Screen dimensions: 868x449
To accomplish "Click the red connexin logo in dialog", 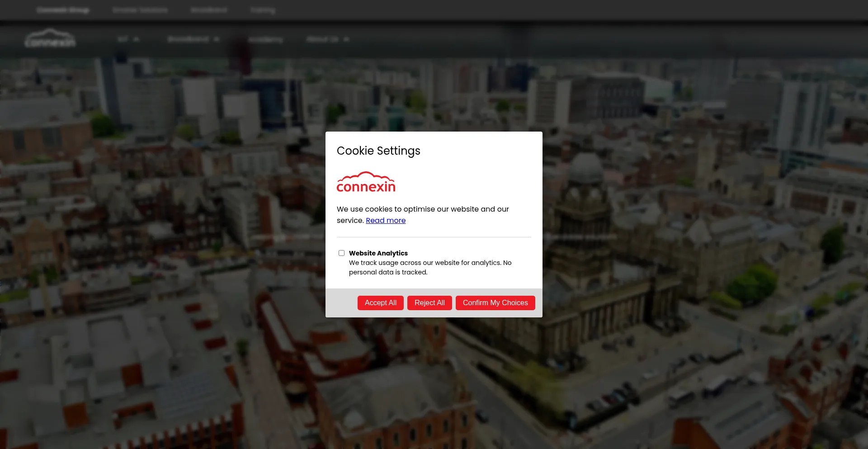I will click(366, 182).
